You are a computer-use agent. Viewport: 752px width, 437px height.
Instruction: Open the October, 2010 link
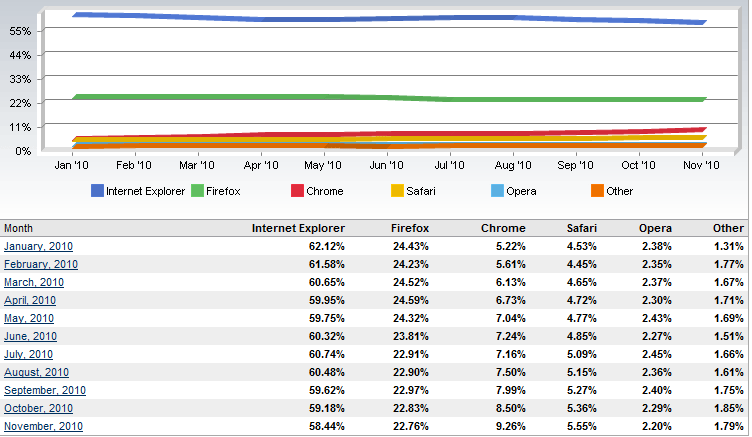[x=38, y=409]
